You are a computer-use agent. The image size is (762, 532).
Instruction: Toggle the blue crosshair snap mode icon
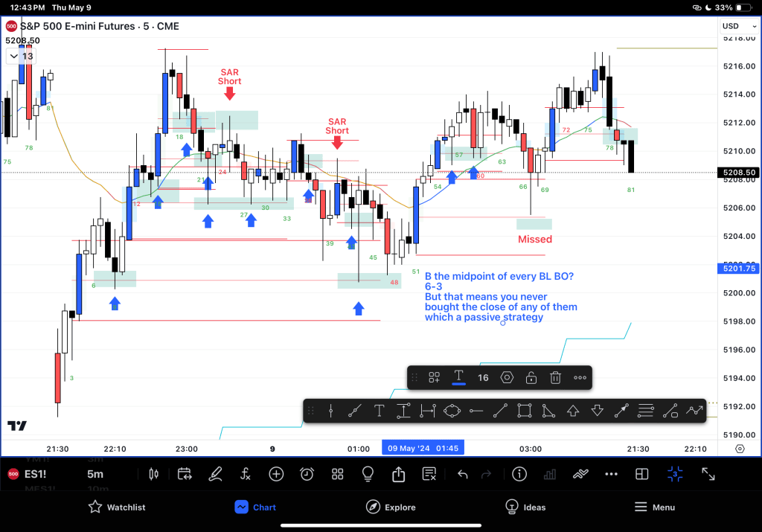675,474
